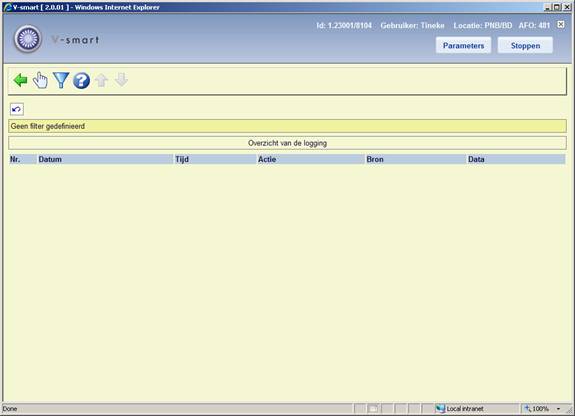Click the Local intranet zone indicator
This screenshot has height=416, width=575.
pyautogui.click(x=459, y=409)
